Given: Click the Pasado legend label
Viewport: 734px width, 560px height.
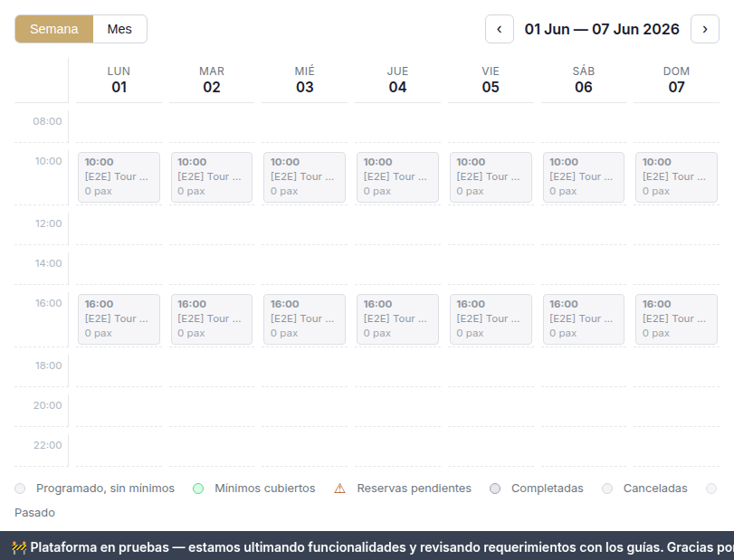Looking at the screenshot, I should (34, 513).
